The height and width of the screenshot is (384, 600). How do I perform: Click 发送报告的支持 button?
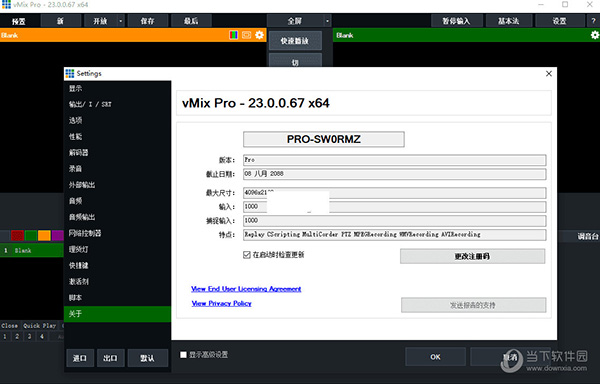point(473,305)
